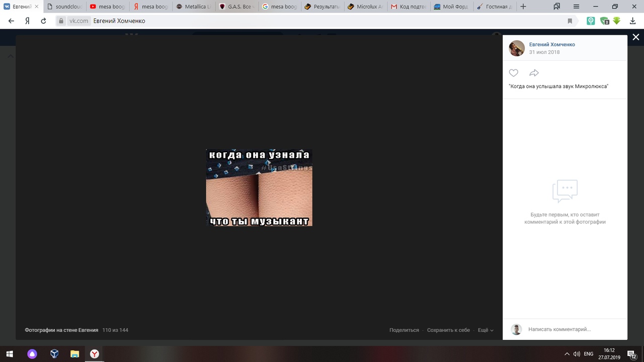
Task: Open the green shield extension with badge
Action: coord(604,21)
